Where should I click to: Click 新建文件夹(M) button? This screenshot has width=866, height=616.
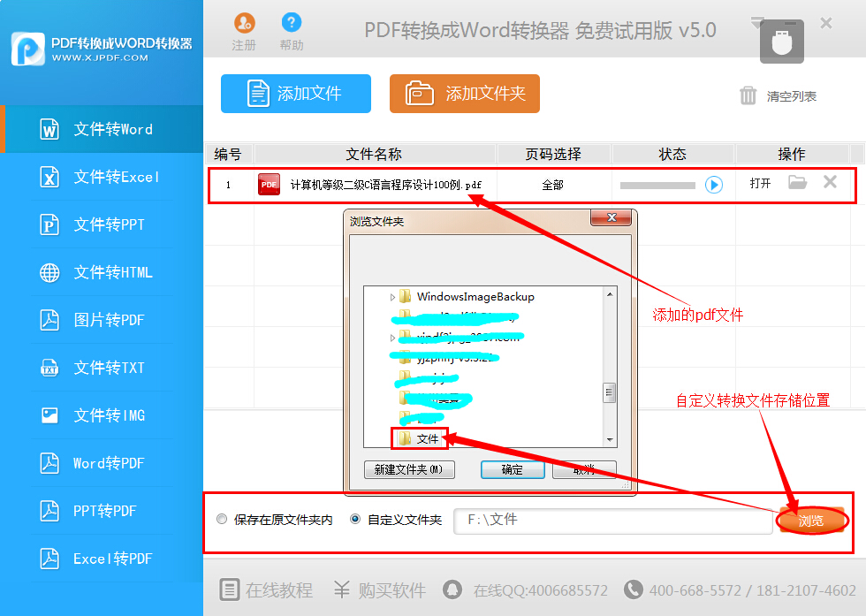point(409,469)
